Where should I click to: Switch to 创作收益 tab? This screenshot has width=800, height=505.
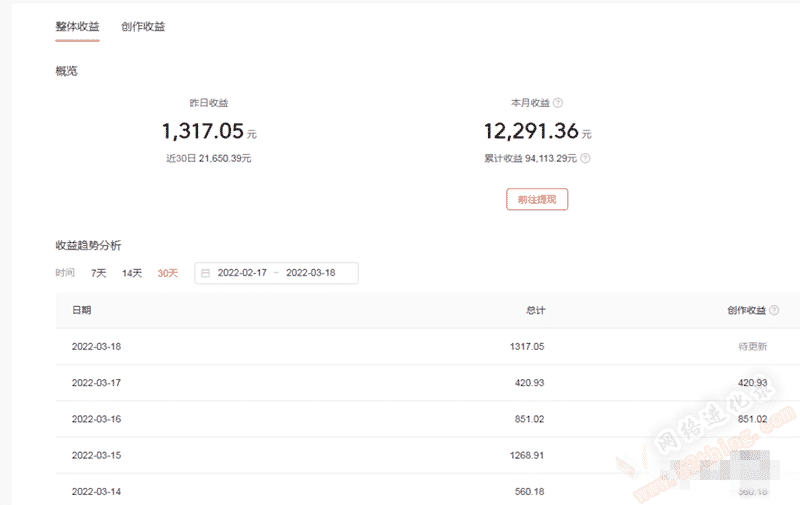click(x=143, y=27)
